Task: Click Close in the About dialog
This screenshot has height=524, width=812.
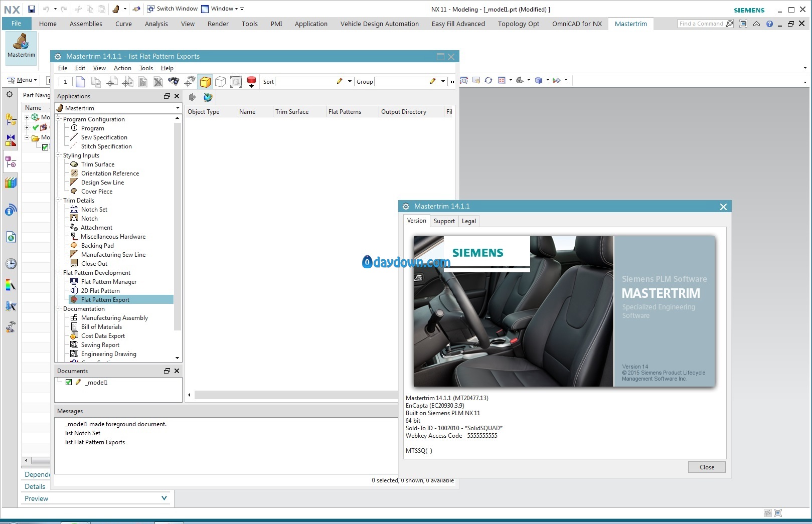Action: 707,467
